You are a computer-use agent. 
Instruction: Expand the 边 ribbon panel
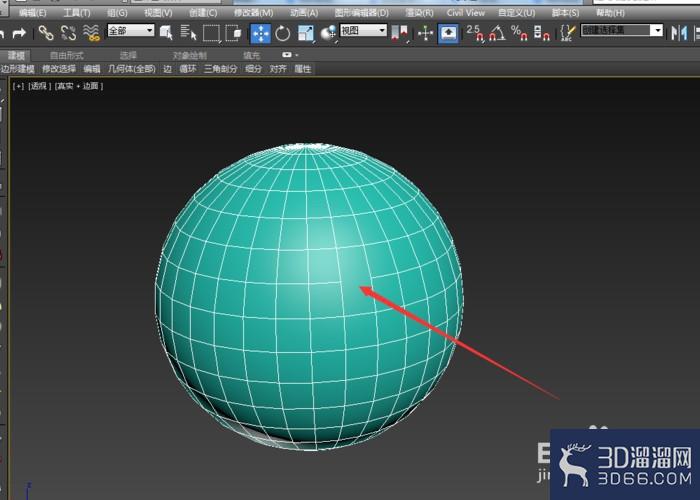(x=167, y=69)
